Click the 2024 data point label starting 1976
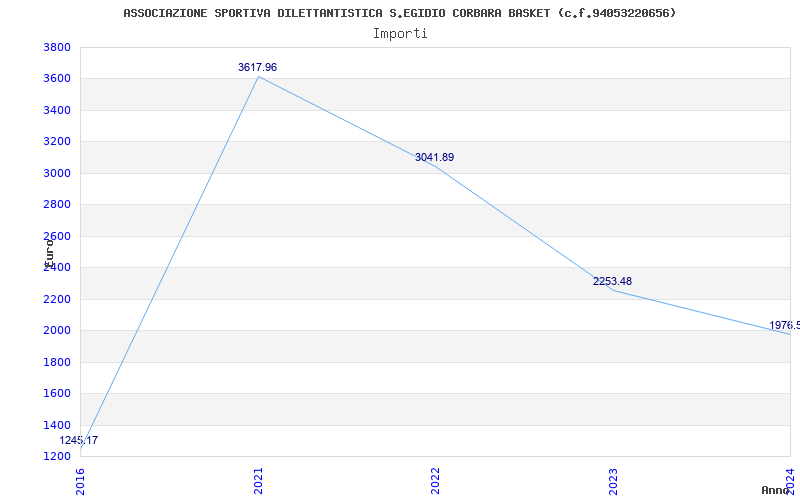The image size is (800, 500). [x=785, y=326]
